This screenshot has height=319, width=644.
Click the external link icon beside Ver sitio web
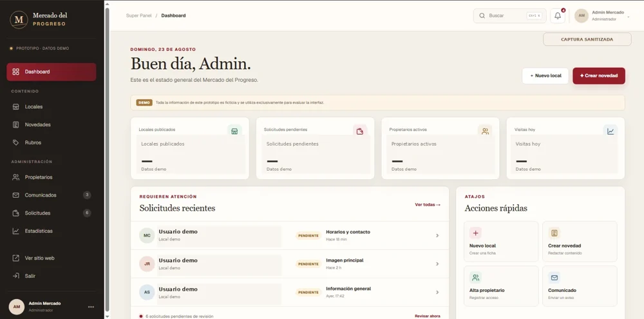click(15, 258)
